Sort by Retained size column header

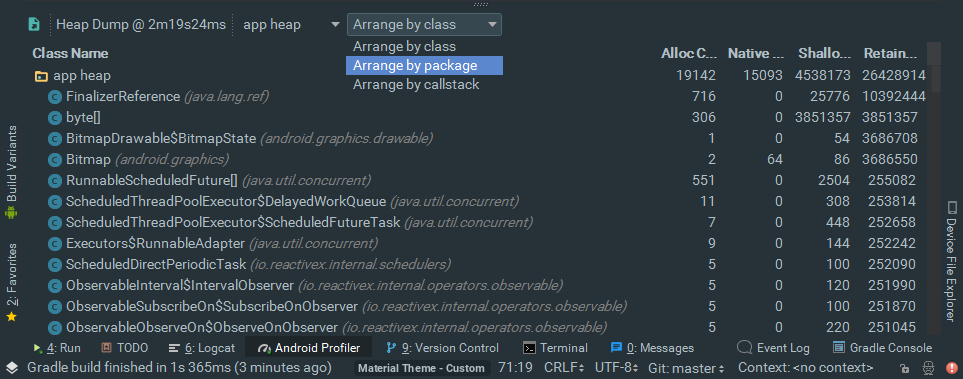[891, 53]
